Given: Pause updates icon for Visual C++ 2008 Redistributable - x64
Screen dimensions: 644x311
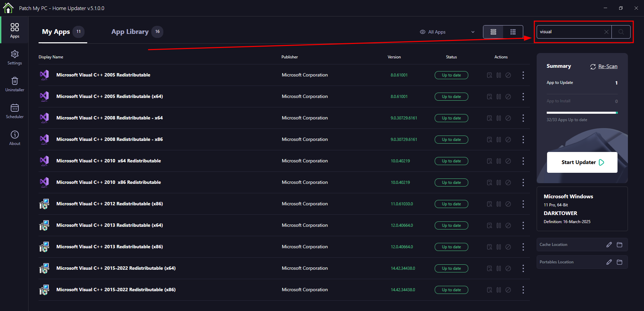Looking at the screenshot, I should point(499,118).
